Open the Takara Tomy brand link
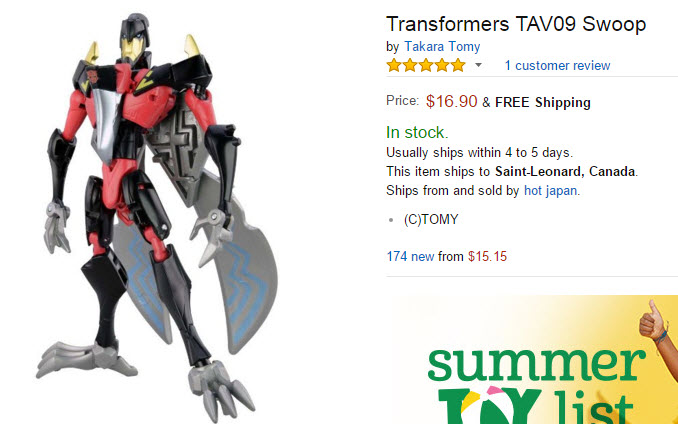The height and width of the screenshot is (424, 678). coord(442,46)
